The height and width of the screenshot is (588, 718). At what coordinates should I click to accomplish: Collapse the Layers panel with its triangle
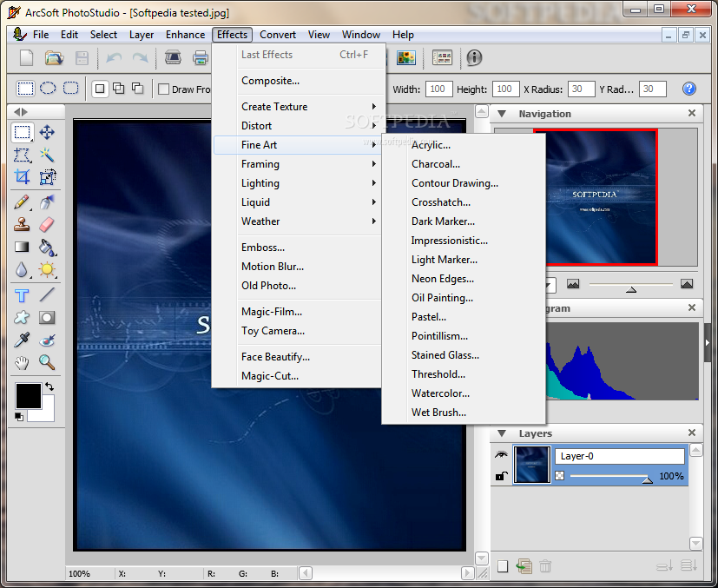point(502,433)
